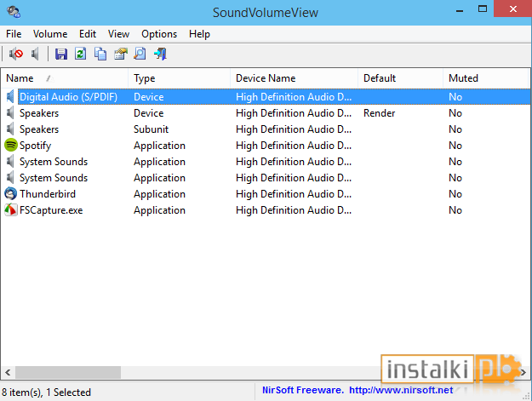Sort by the Muted column header
Screen dimensions: 532x401
click(x=485, y=78)
